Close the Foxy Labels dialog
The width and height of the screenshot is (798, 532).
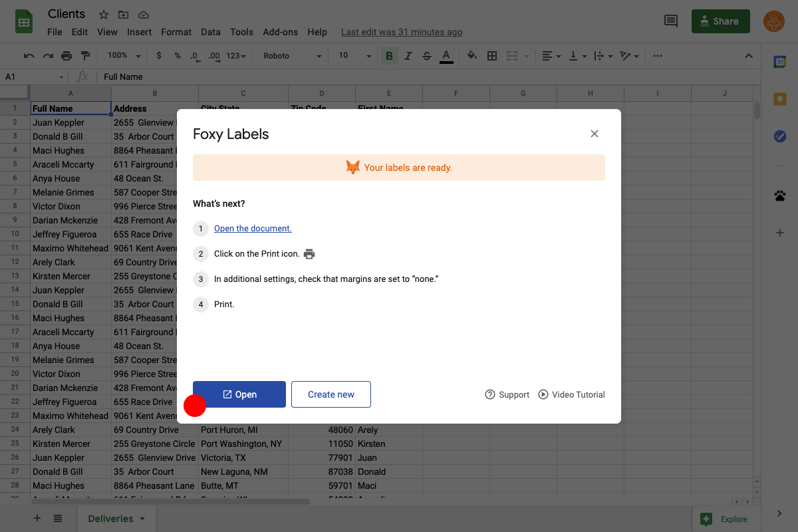[595, 134]
